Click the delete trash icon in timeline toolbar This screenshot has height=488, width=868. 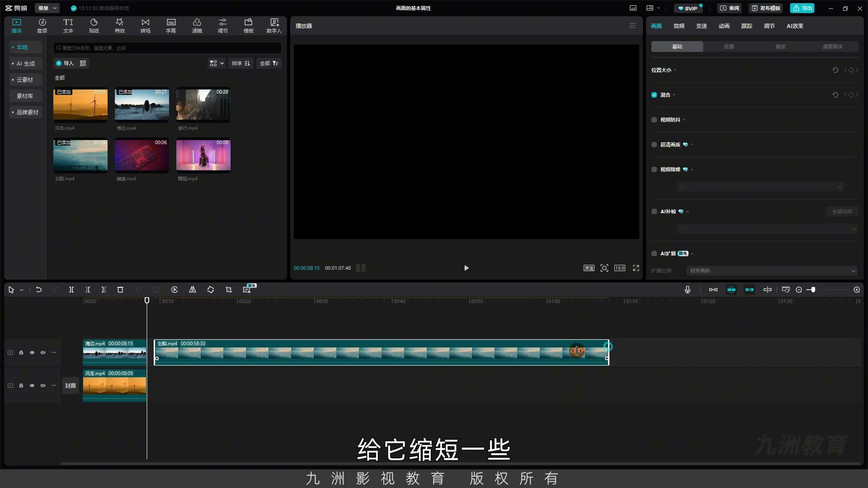click(120, 290)
